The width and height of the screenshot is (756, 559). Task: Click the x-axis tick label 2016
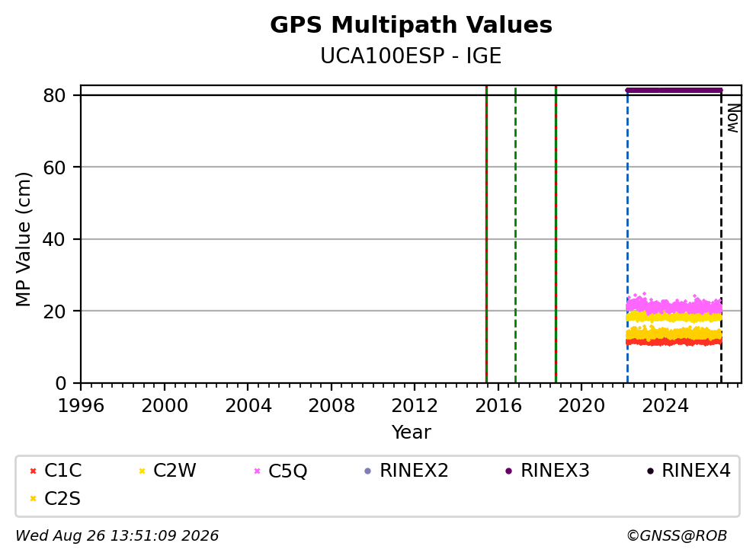[x=498, y=406]
